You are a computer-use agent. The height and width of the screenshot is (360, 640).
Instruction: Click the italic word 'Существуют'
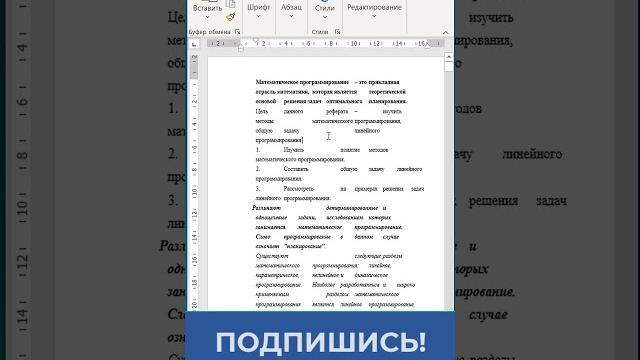pos(271,256)
